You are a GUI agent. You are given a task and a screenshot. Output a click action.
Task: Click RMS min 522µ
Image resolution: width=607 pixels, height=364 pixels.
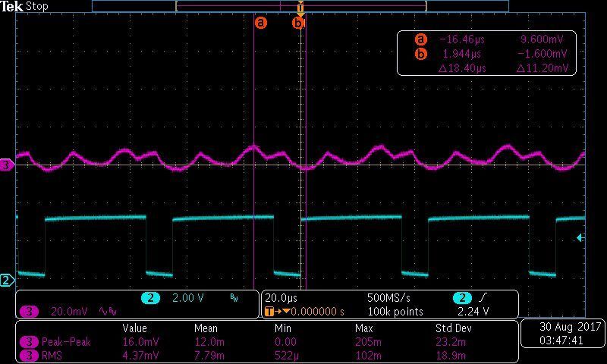tap(287, 356)
